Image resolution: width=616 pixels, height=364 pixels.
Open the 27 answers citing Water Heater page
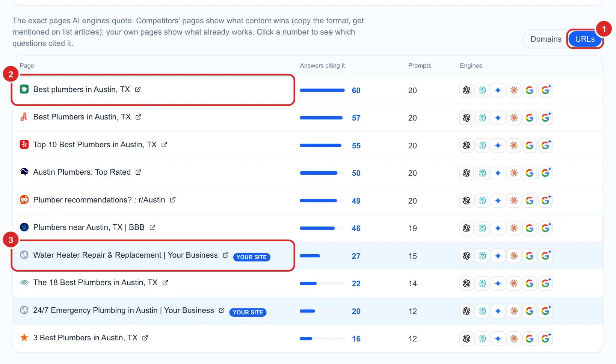356,256
